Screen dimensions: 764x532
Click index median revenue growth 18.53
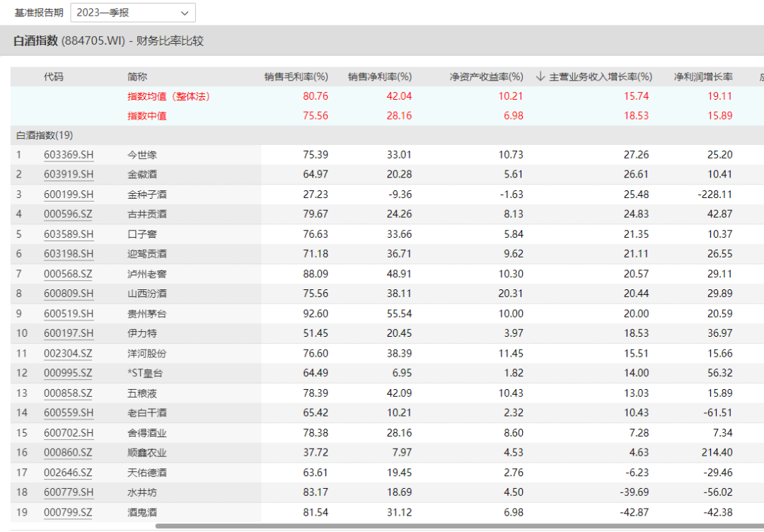[637, 116]
